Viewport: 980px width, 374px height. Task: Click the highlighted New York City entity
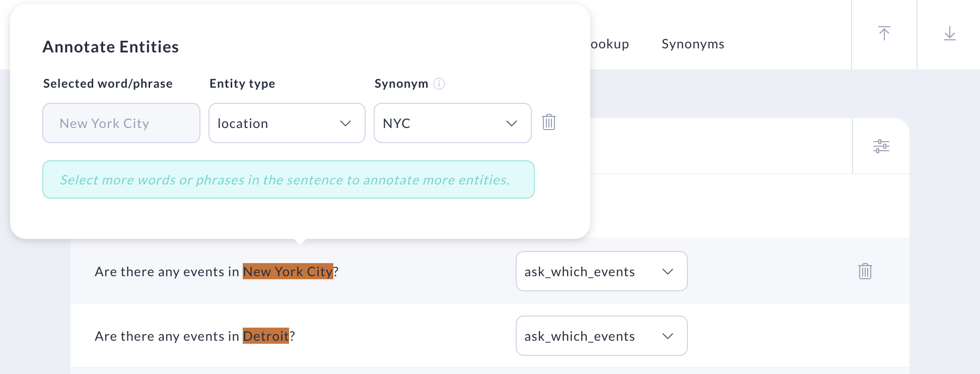[288, 271]
